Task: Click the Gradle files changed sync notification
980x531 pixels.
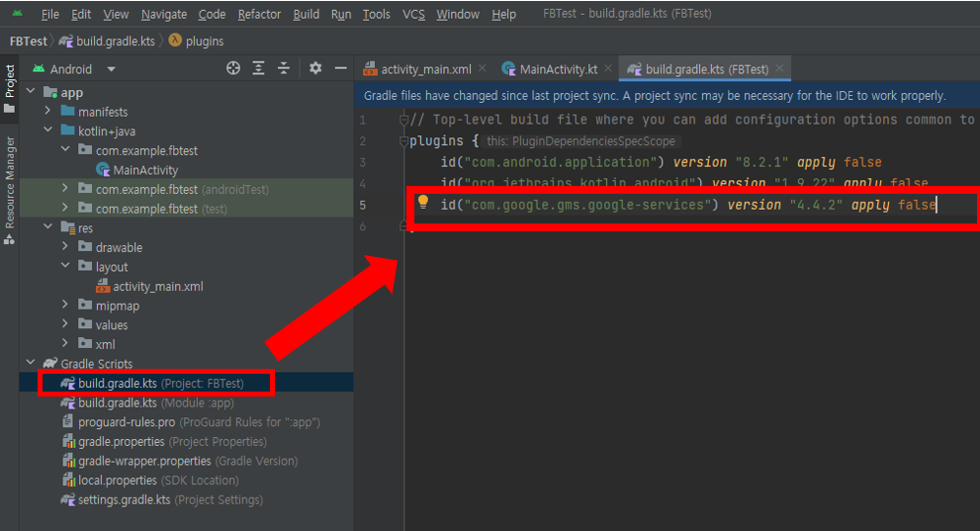Action: [x=655, y=96]
